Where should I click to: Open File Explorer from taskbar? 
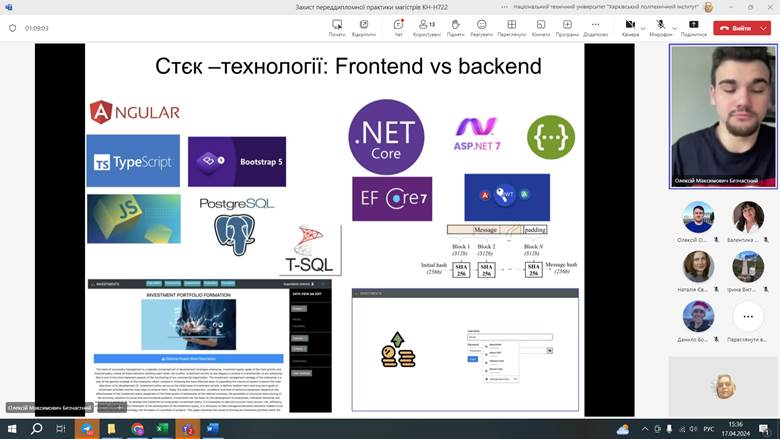pyautogui.click(x=112, y=429)
